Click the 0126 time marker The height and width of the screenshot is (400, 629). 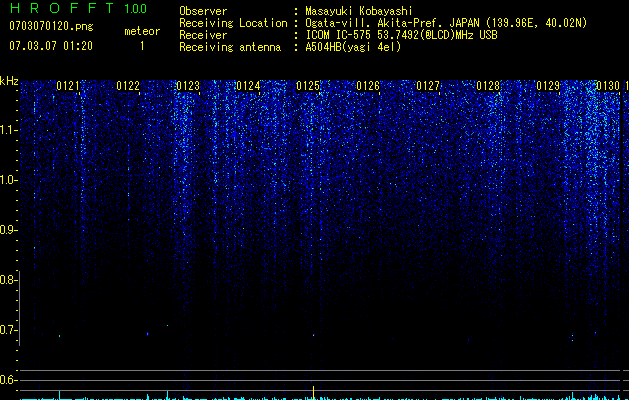[368, 86]
